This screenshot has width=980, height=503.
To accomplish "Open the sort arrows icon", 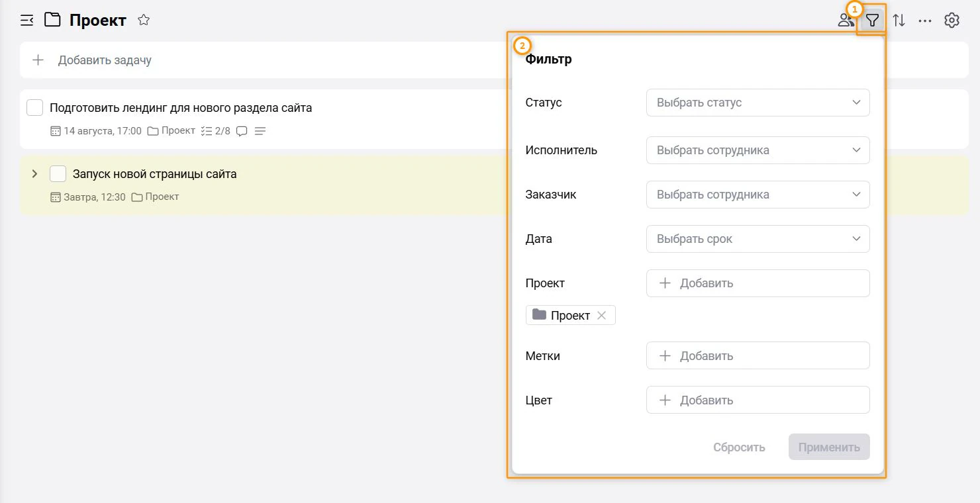I will [x=899, y=20].
